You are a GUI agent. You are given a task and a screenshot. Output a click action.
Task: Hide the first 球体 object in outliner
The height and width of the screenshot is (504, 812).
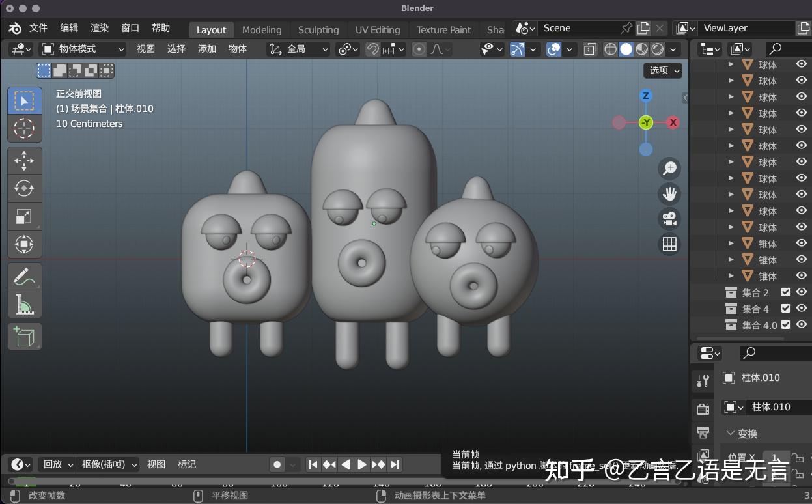click(x=802, y=64)
